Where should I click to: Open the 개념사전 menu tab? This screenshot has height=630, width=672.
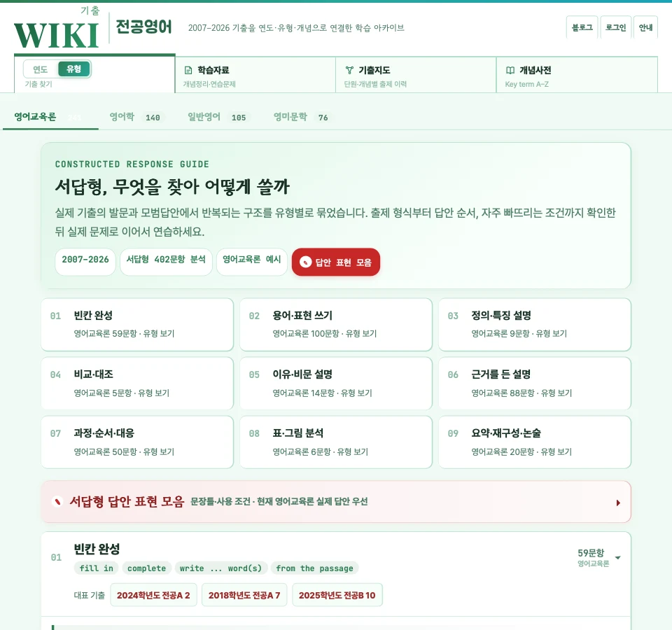point(577,75)
